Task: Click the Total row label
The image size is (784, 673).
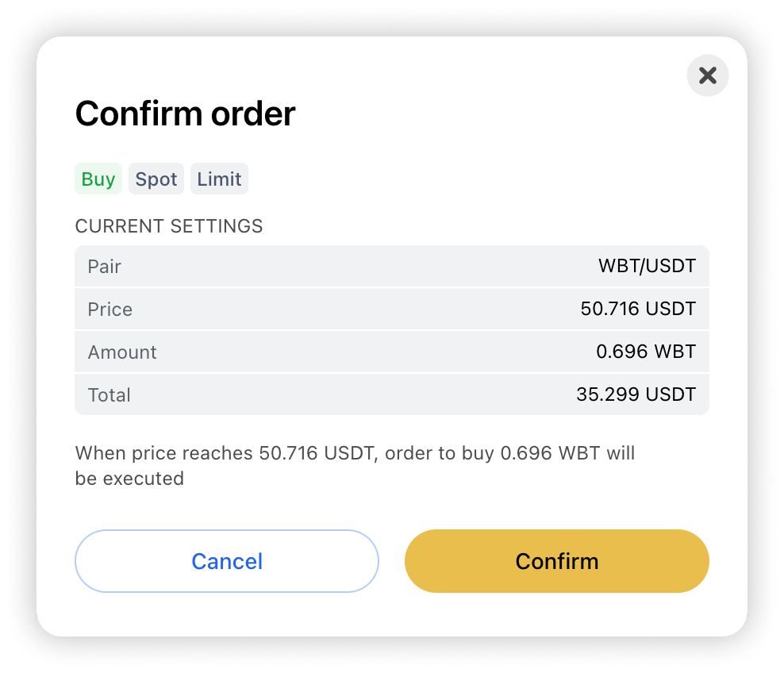Action: 110,395
